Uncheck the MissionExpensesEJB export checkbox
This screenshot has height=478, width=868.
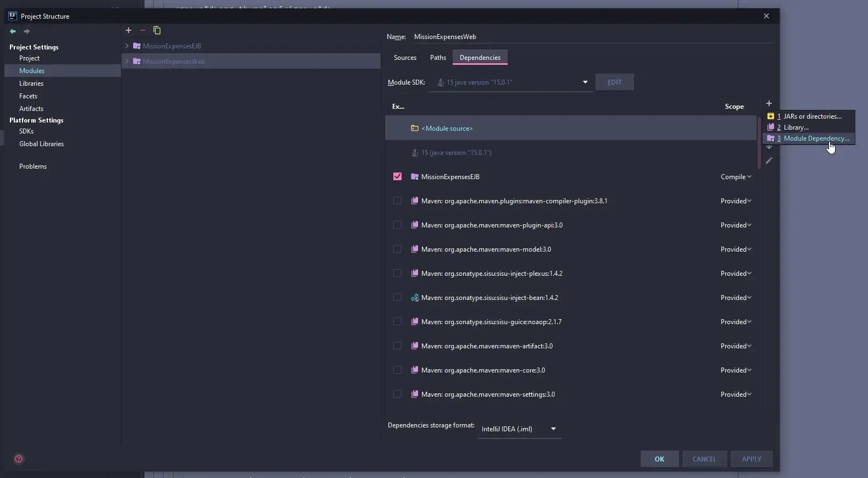[397, 176]
